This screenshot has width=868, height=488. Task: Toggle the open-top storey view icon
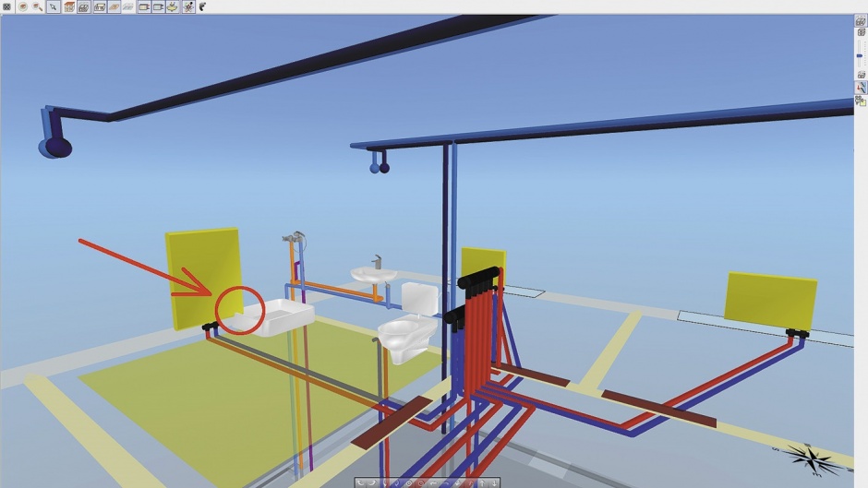(x=100, y=6)
